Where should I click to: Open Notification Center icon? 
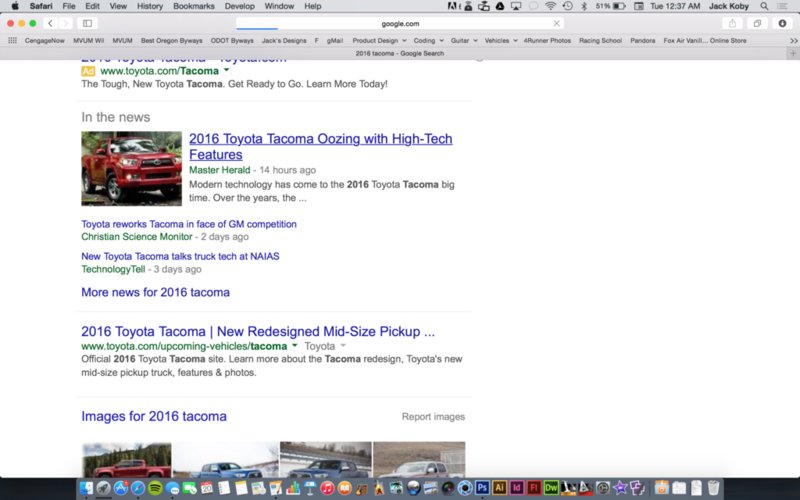pos(782,6)
